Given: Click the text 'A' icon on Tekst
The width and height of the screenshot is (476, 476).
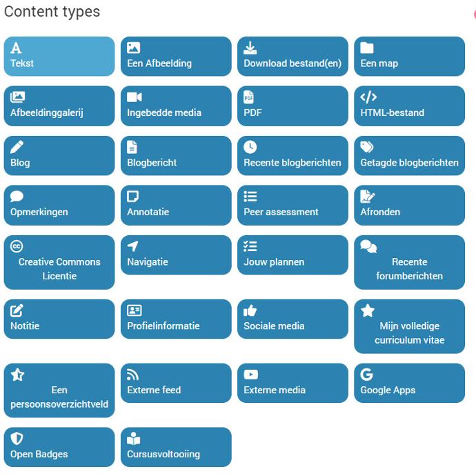Looking at the screenshot, I should tap(17, 48).
